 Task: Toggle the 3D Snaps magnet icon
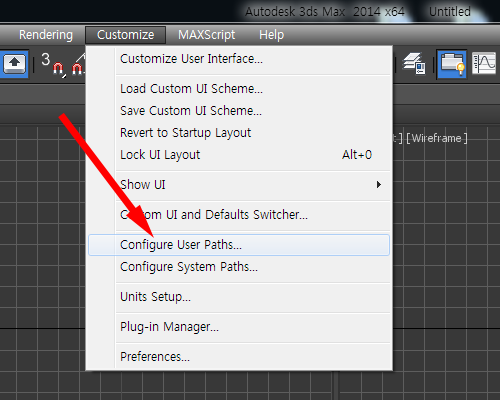[53, 64]
